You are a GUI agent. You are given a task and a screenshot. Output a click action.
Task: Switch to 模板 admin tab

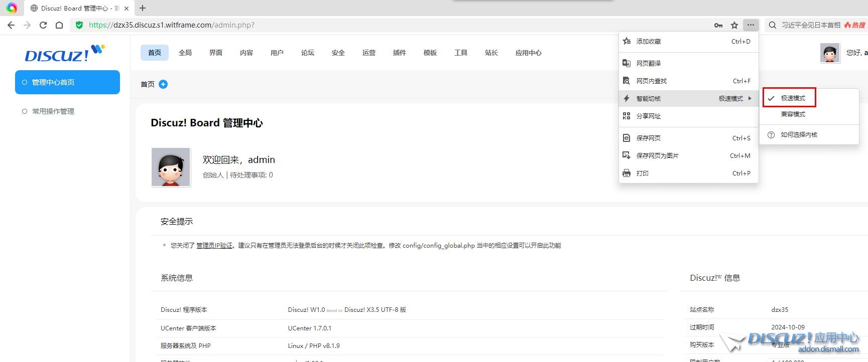pyautogui.click(x=430, y=53)
